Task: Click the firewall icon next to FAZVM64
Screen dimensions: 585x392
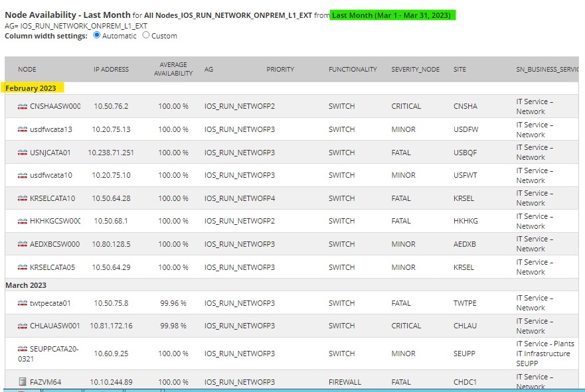Action: [23, 381]
